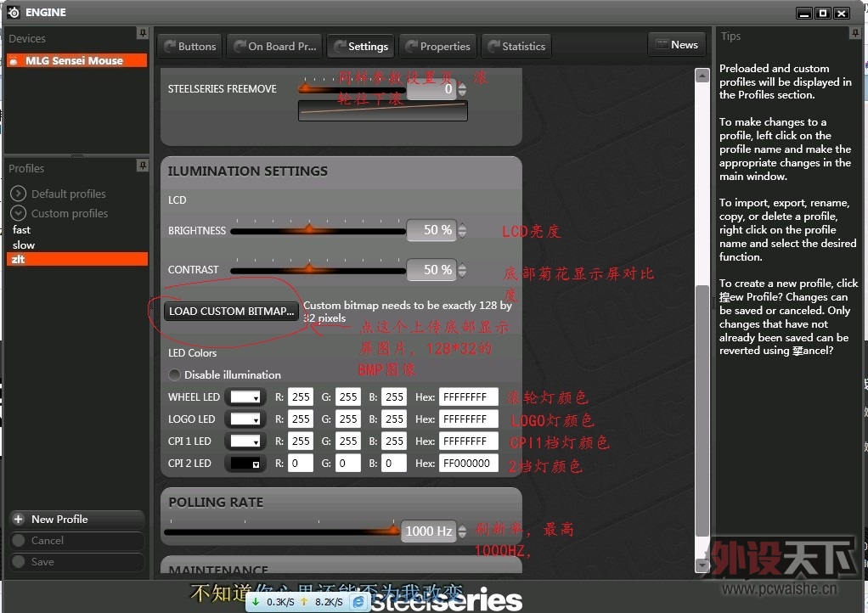Click the 1000 Hz polling value box

tap(429, 531)
